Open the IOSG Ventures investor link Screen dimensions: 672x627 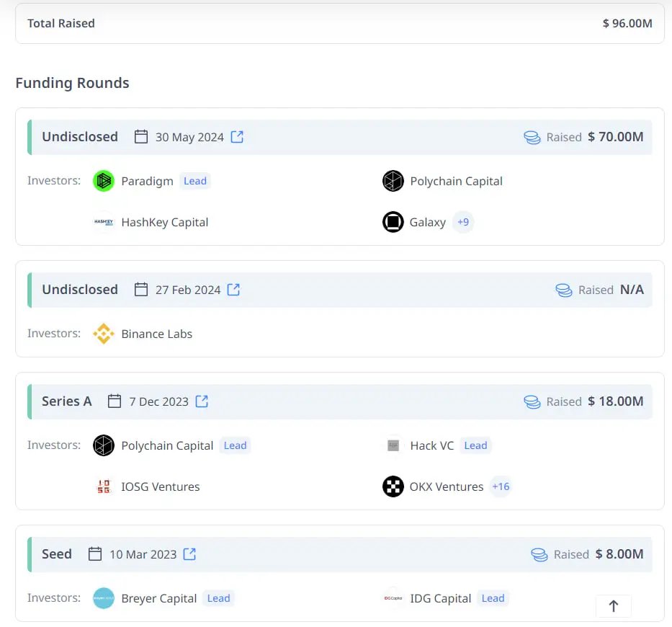(161, 487)
